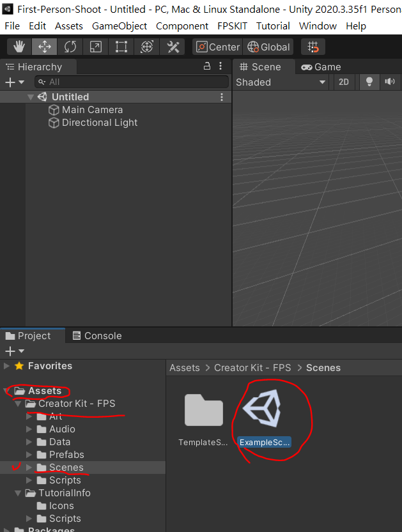Screen dimensions: 402x532
Task: Open Hierarchy panel options menu
Action: pos(220,66)
